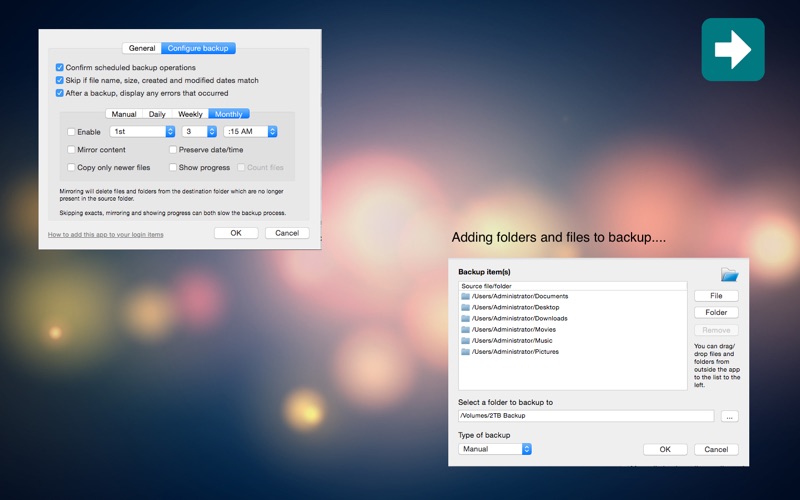Uncheck Confirm scheduled backup operations
Viewport: 800px width, 500px height.
tap(60, 68)
